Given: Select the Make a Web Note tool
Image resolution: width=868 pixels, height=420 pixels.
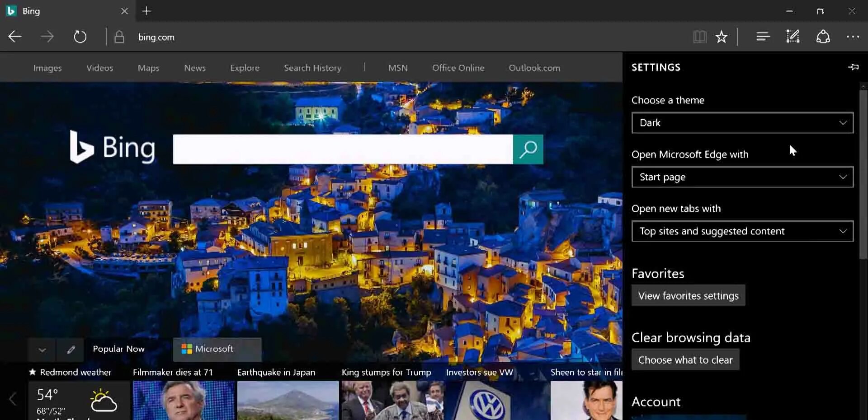Looking at the screenshot, I should coord(793,37).
